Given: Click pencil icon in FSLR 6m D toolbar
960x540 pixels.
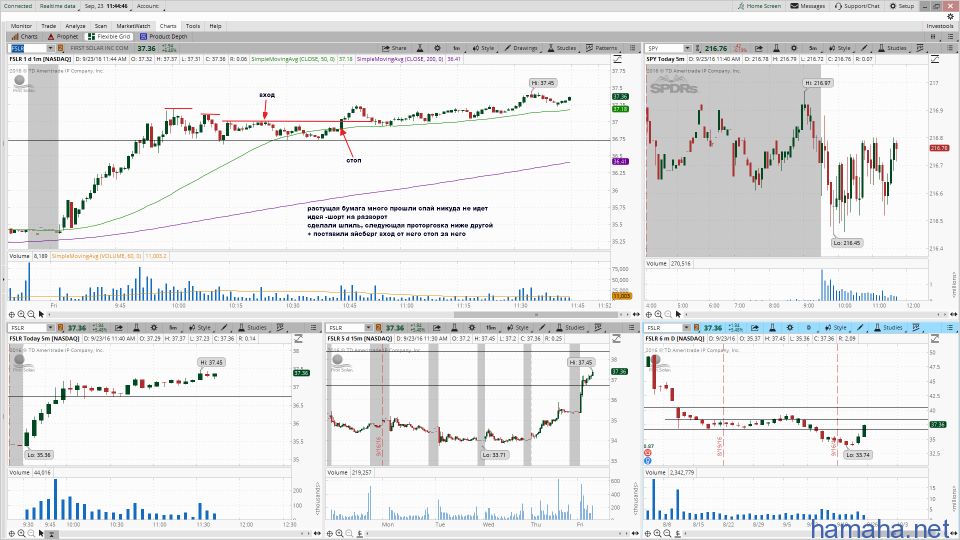Looking at the screenshot, I should 860,328.
